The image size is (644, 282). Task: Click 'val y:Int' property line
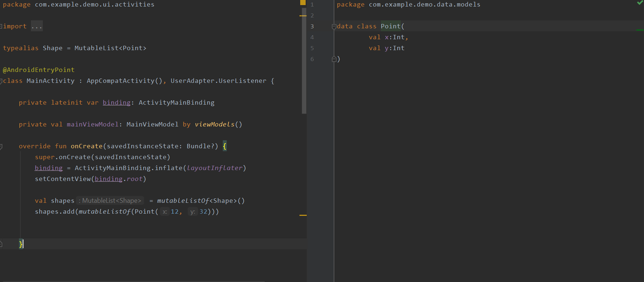pos(387,48)
